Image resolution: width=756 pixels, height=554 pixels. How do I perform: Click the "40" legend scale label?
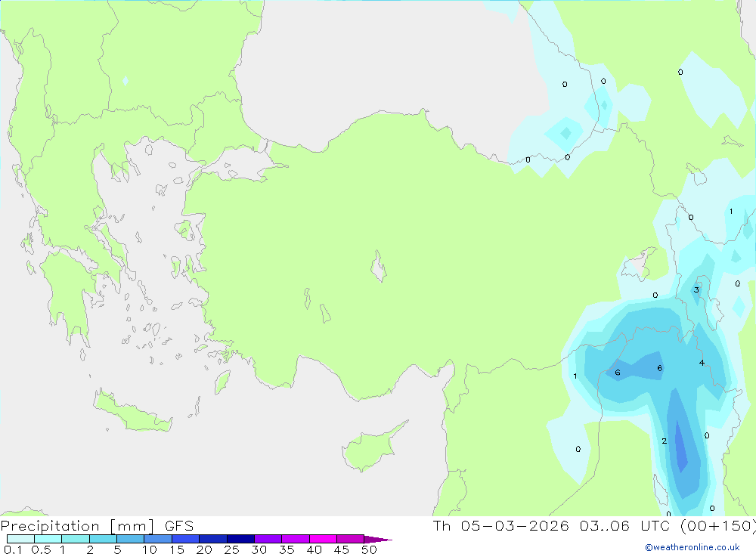(314, 549)
